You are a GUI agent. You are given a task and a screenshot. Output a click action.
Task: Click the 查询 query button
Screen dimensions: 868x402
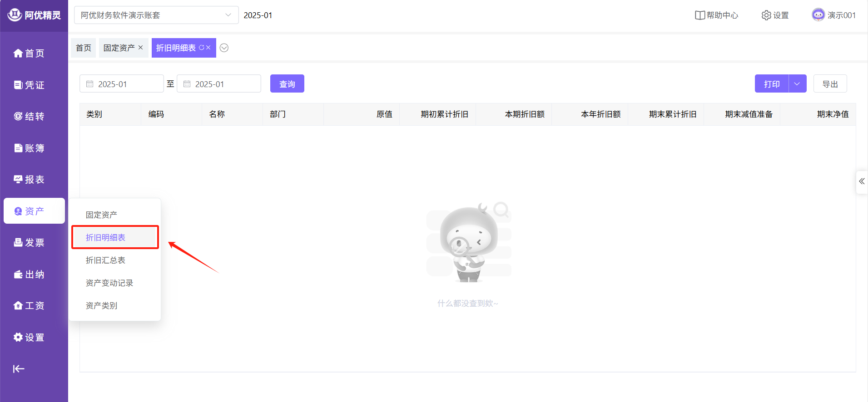point(287,84)
